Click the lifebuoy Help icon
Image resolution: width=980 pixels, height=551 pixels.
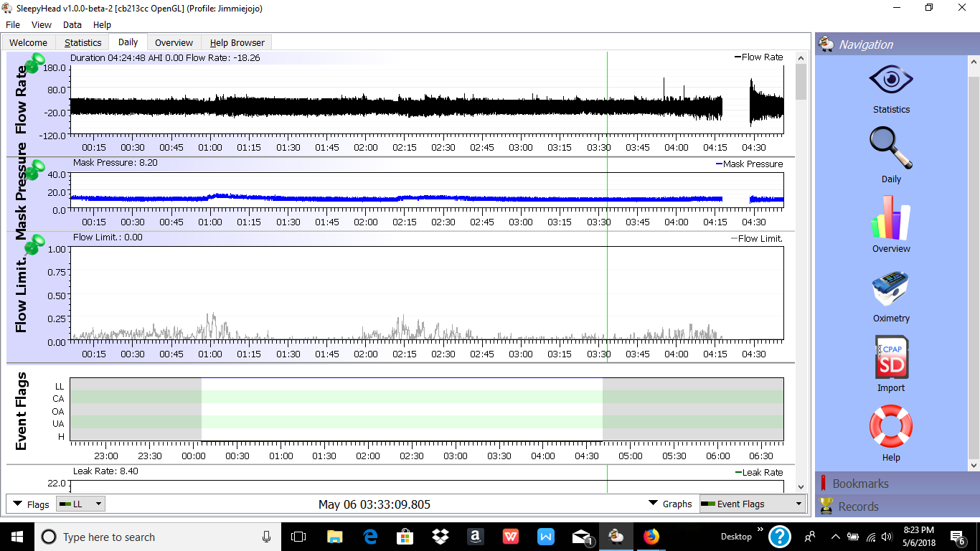click(x=891, y=426)
